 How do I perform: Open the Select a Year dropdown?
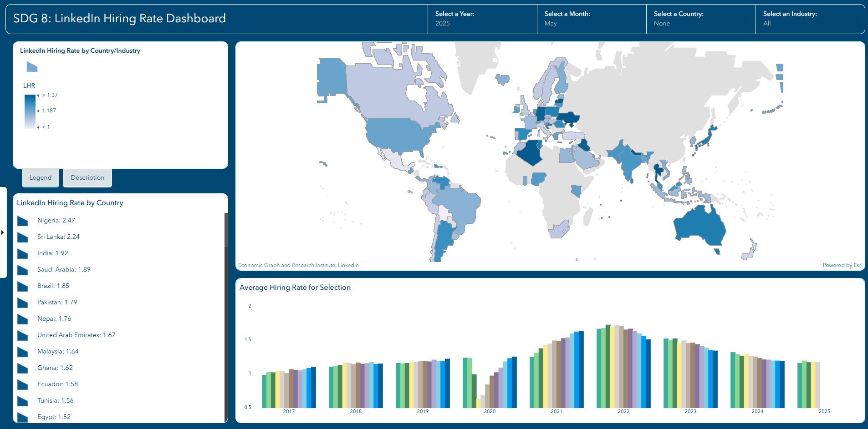click(x=482, y=19)
